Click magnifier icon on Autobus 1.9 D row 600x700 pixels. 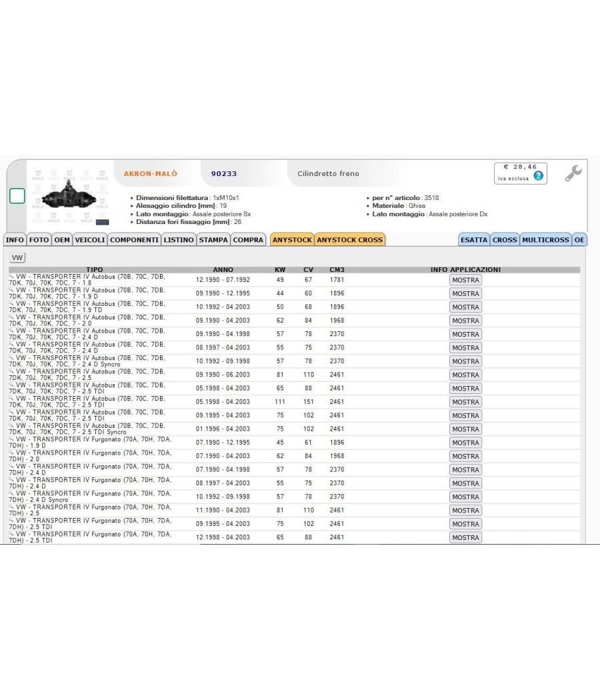coord(11,290)
